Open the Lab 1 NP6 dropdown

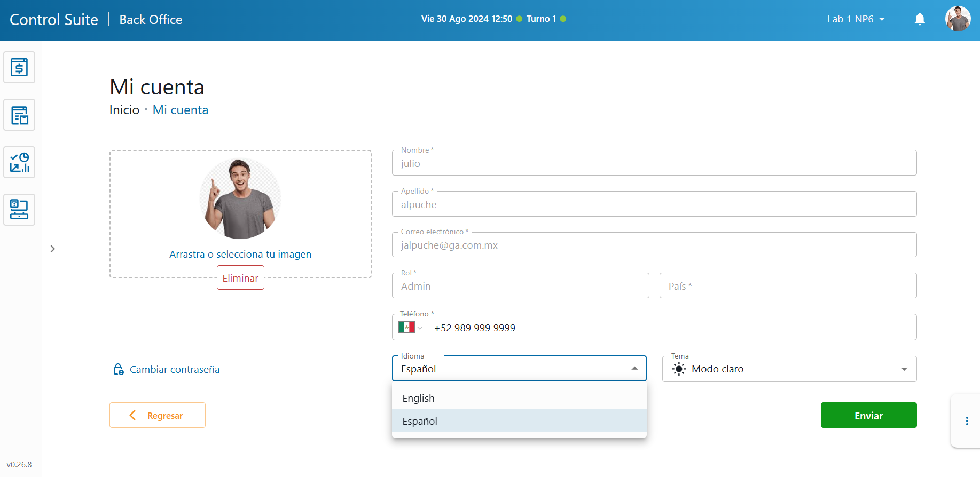pos(856,19)
